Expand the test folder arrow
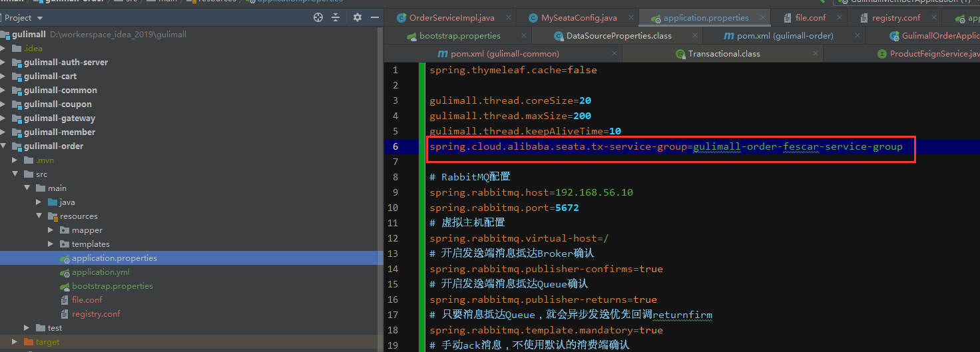 tap(27, 327)
